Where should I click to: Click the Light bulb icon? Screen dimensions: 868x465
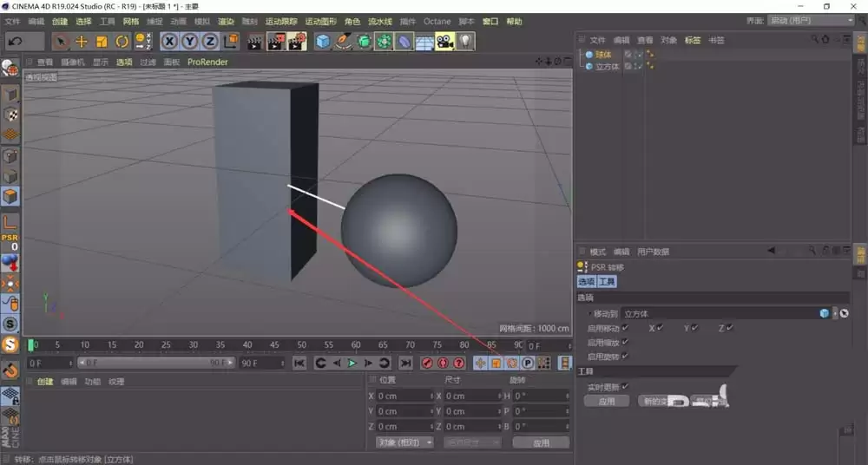[x=466, y=41]
